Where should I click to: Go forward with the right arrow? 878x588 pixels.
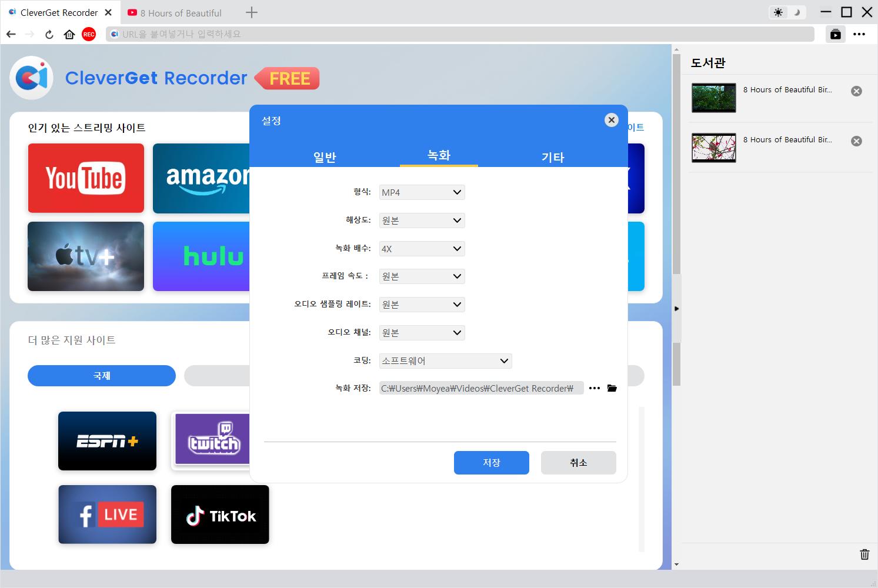tap(30, 34)
